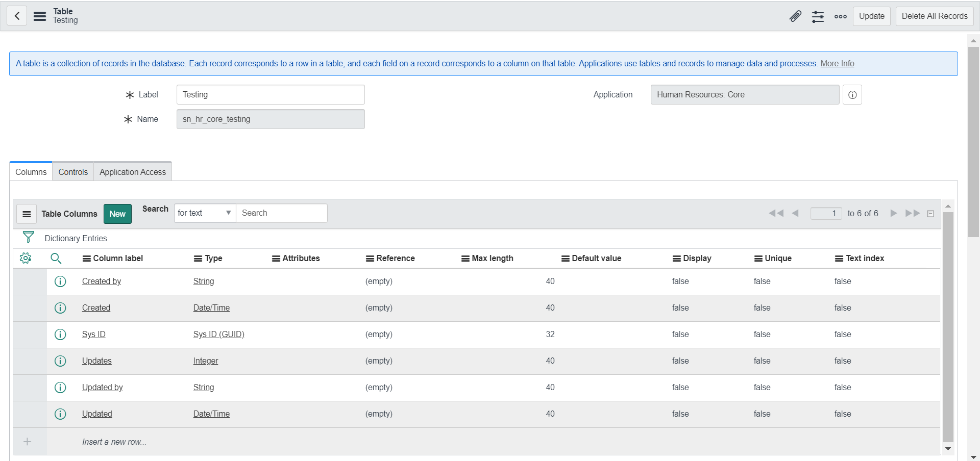
Task: Click Insert a new row
Action: (x=114, y=442)
